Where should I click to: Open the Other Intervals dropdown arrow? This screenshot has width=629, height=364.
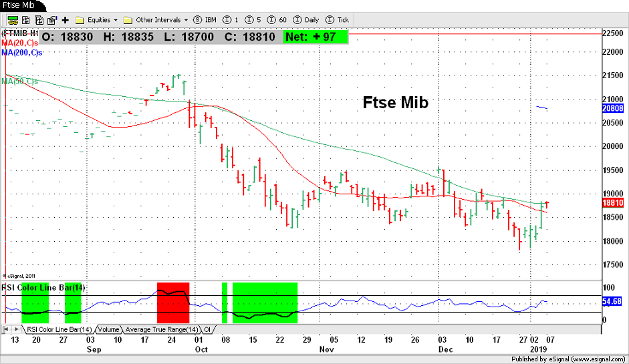pyautogui.click(x=186, y=20)
